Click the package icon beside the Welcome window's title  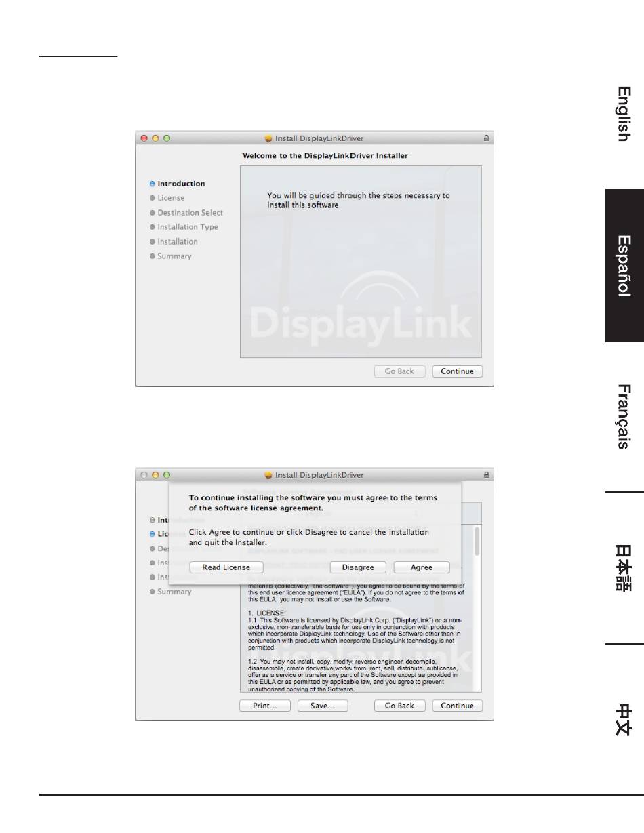tap(268, 138)
